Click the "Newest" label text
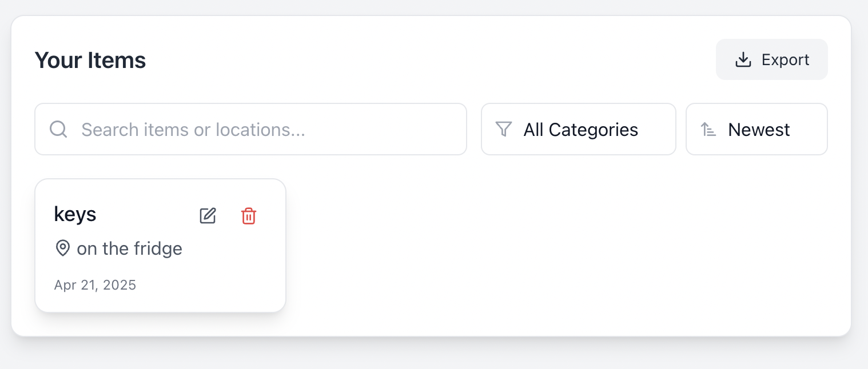 759,130
